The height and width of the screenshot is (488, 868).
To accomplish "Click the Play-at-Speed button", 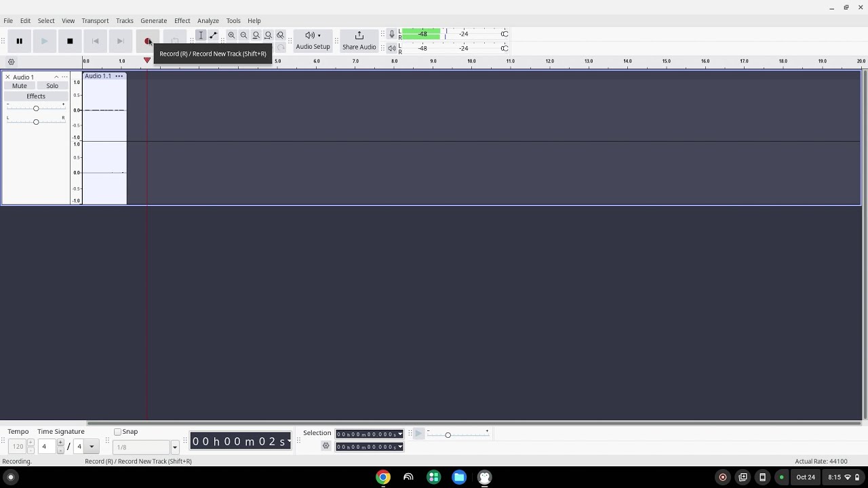I will point(418,434).
